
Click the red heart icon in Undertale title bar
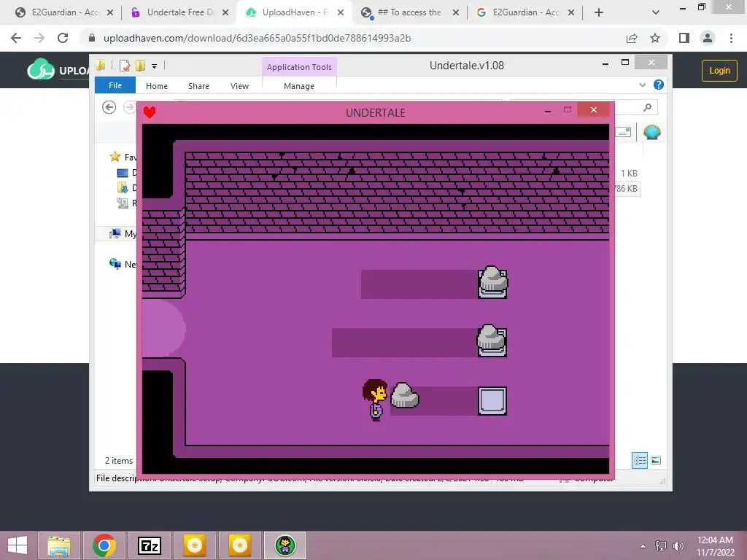point(150,112)
